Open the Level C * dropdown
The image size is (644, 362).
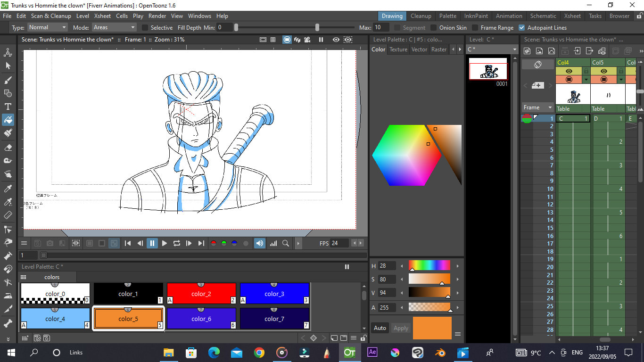tap(492, 49)
